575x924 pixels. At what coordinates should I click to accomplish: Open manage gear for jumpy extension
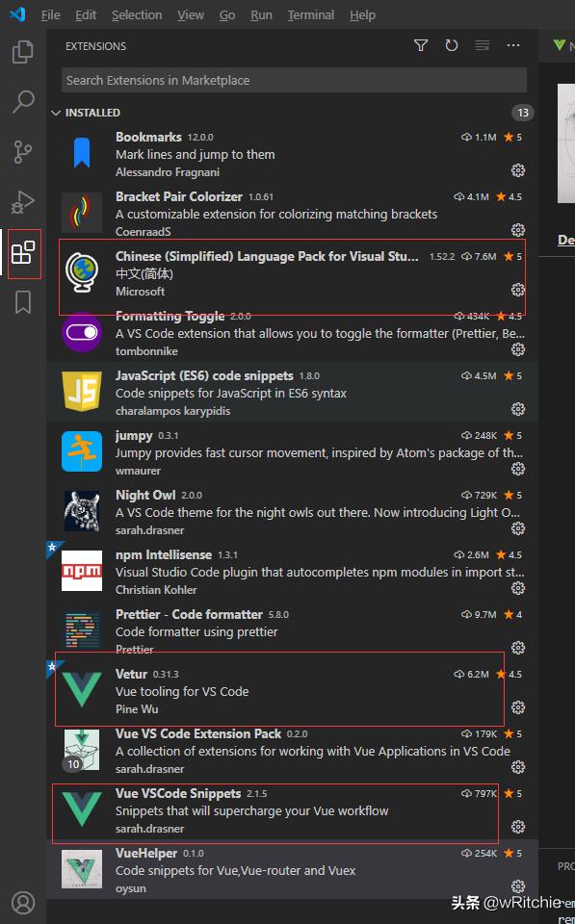(x=518, y=469)
